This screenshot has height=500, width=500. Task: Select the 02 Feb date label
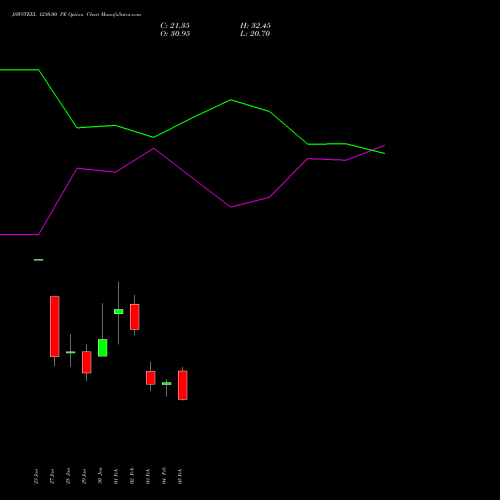tap(132, 476)
